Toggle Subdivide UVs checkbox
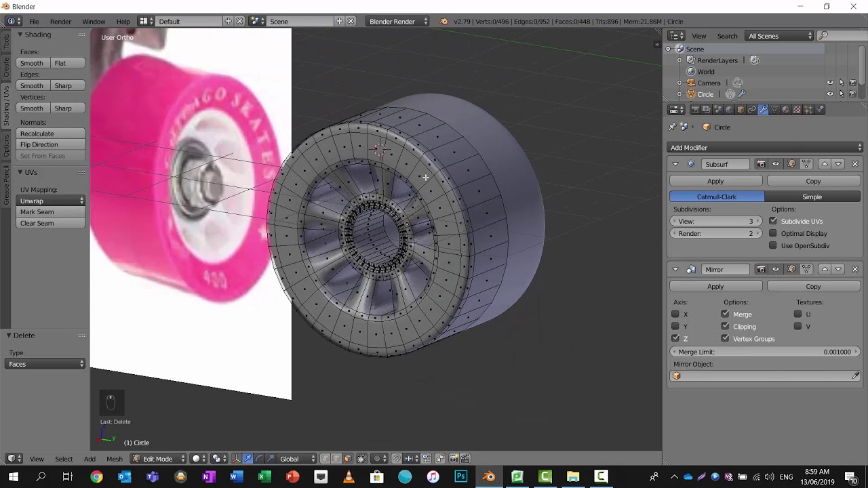 click(x=773, y=221)
